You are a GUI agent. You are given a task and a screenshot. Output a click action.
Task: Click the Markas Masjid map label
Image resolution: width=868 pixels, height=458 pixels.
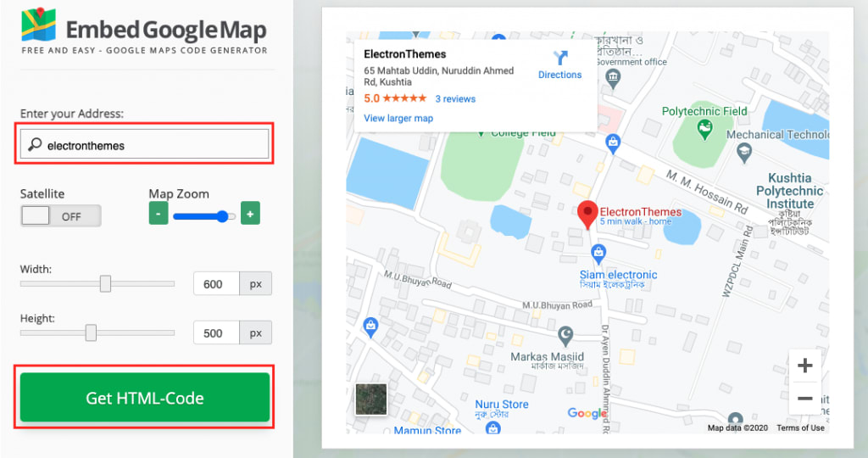[x=547, y=356]
